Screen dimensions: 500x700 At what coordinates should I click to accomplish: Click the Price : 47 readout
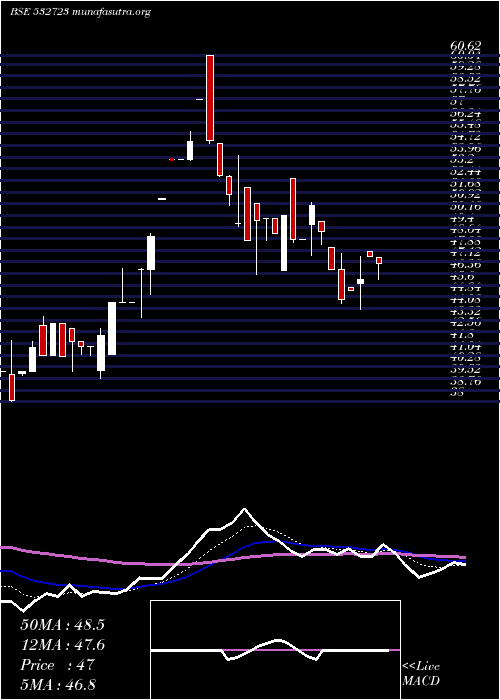point(58,665)
